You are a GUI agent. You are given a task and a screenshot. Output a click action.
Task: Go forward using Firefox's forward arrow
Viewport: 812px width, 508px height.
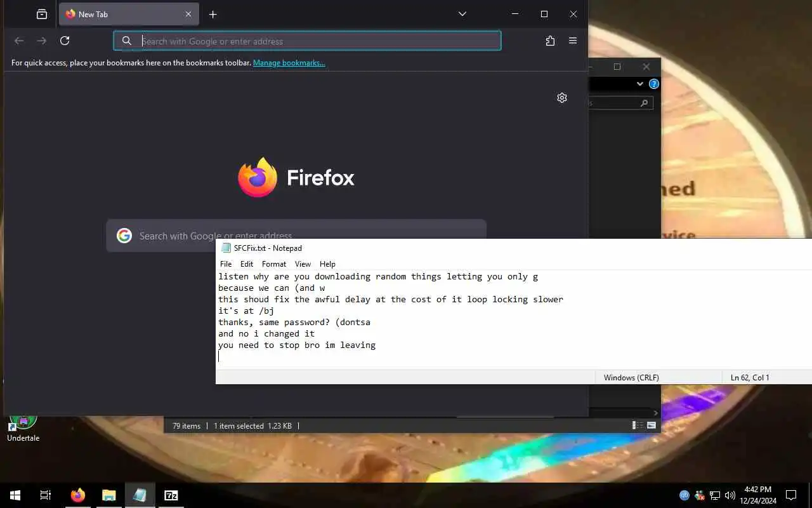(x=42, y=41)
